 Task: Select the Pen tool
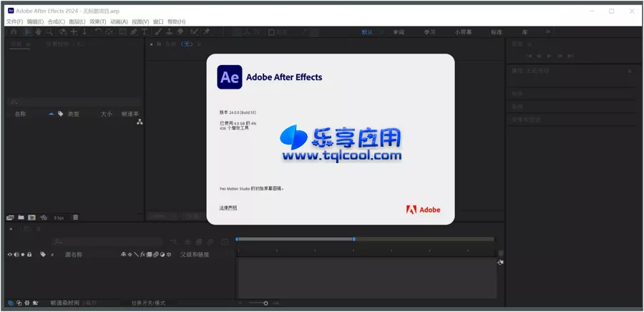point(134,32)
